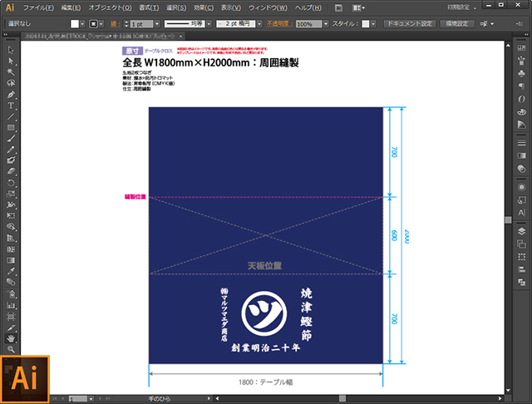
Task: Click the graphic style swatch
Action: 366,24
